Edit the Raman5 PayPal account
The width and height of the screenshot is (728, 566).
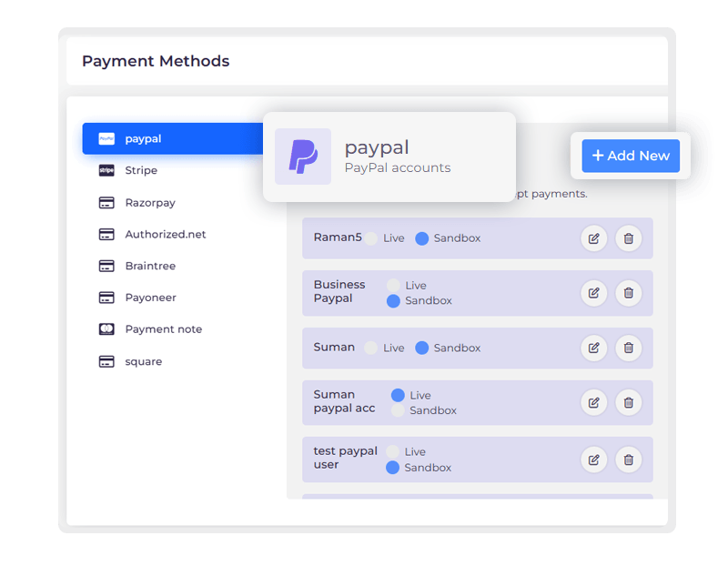pyautogui.click(x=593, y=238)
